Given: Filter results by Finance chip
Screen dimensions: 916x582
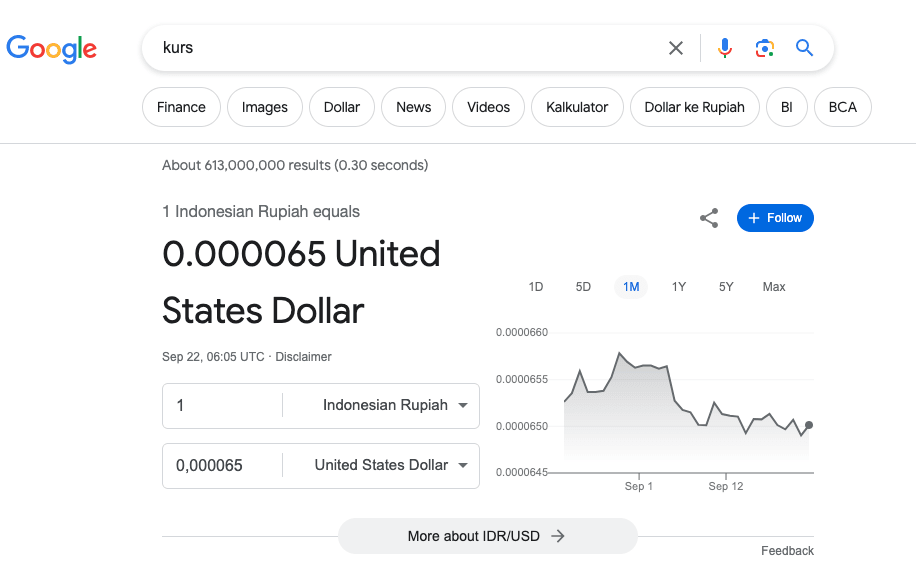Looking at the screenshot, I should [x=181, y=107].
